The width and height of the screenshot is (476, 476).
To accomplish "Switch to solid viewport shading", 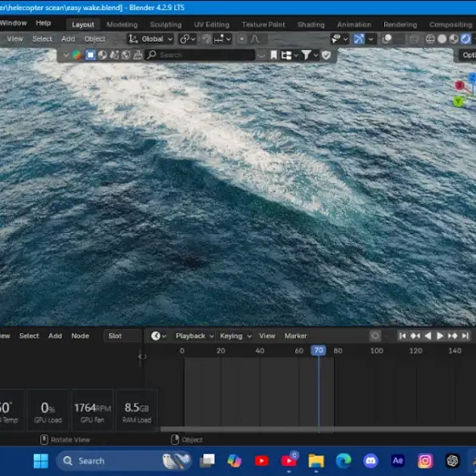I will point(442,39).
